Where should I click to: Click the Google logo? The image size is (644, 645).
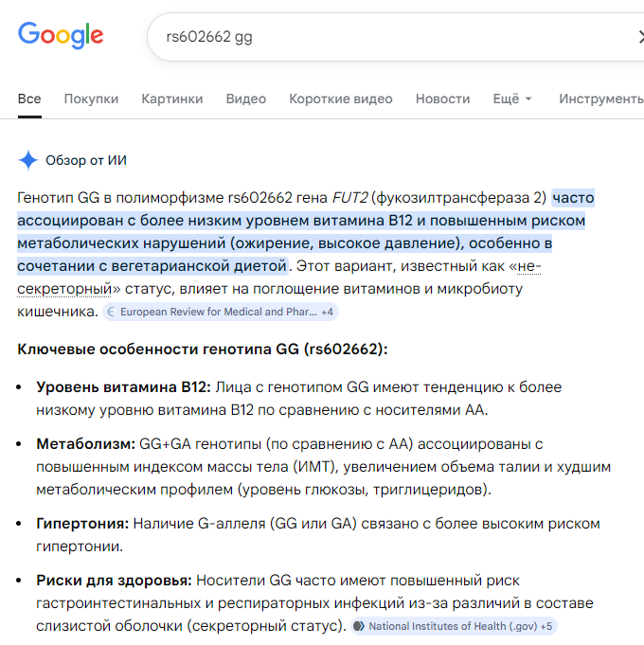[x=61, y=35]
